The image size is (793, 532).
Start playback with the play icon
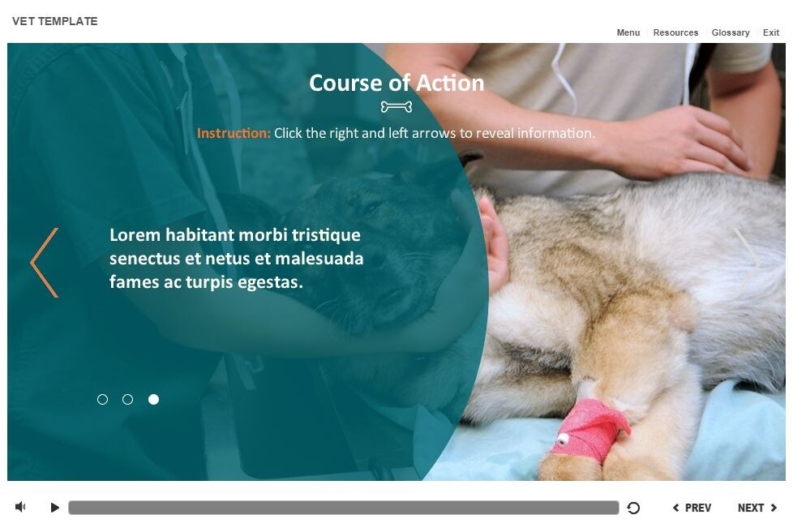pos(54,507)
